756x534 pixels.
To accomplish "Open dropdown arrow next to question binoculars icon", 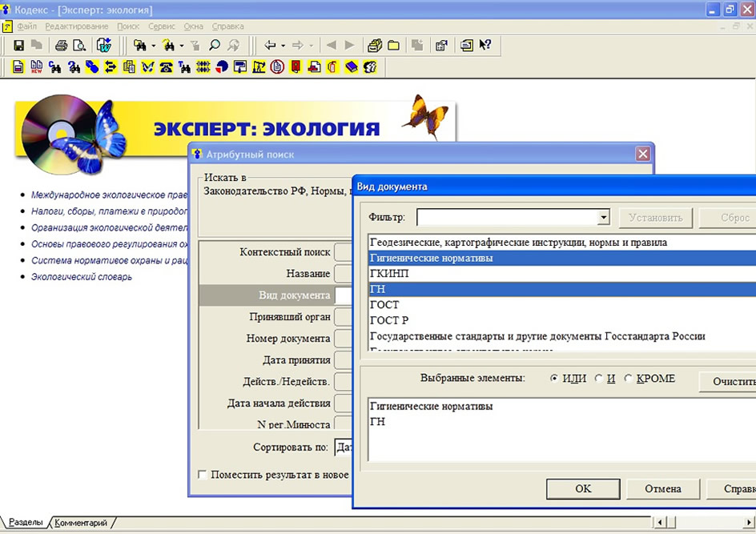I will pyautogui.click(x=182, y=46).
